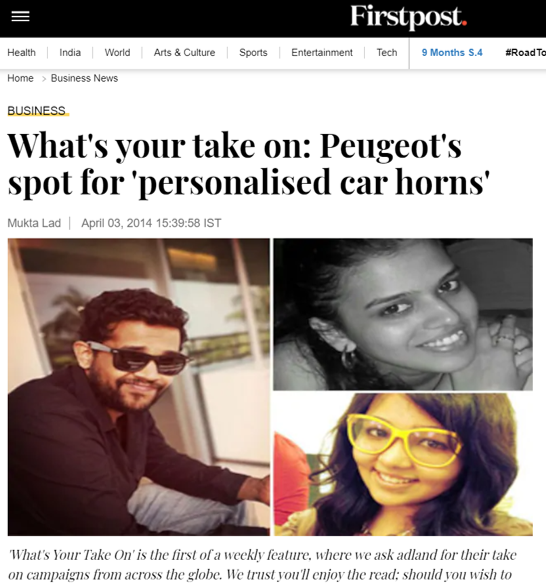546x586 pixels.
Task: Open the BUSINESS category tag
Action: 37,111
